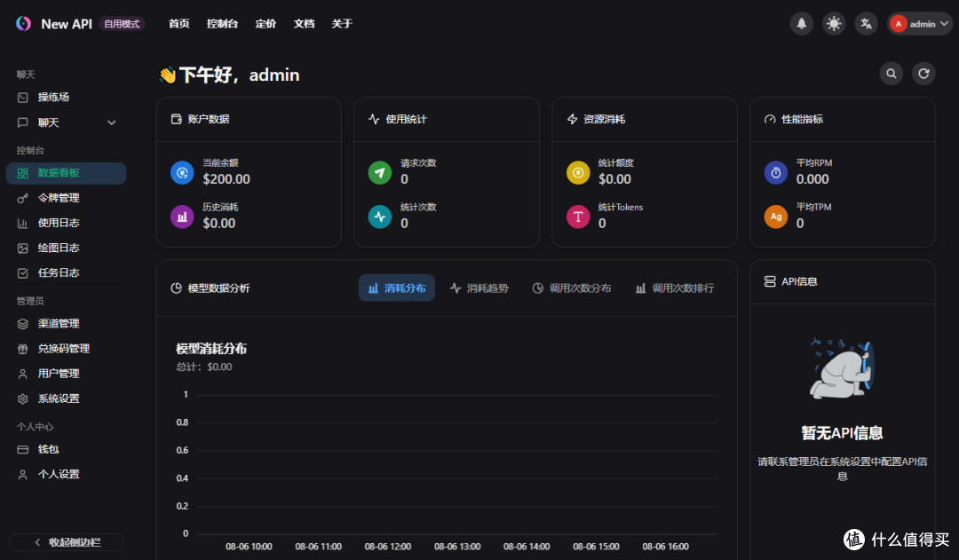Open the admin user dropdown
959x560 pixels.
(x=920, y=24)
